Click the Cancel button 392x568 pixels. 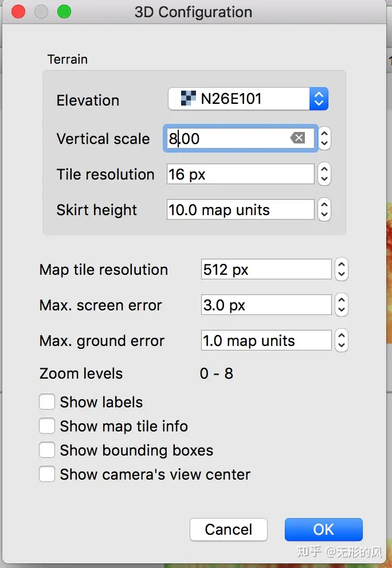click(228, 529)
